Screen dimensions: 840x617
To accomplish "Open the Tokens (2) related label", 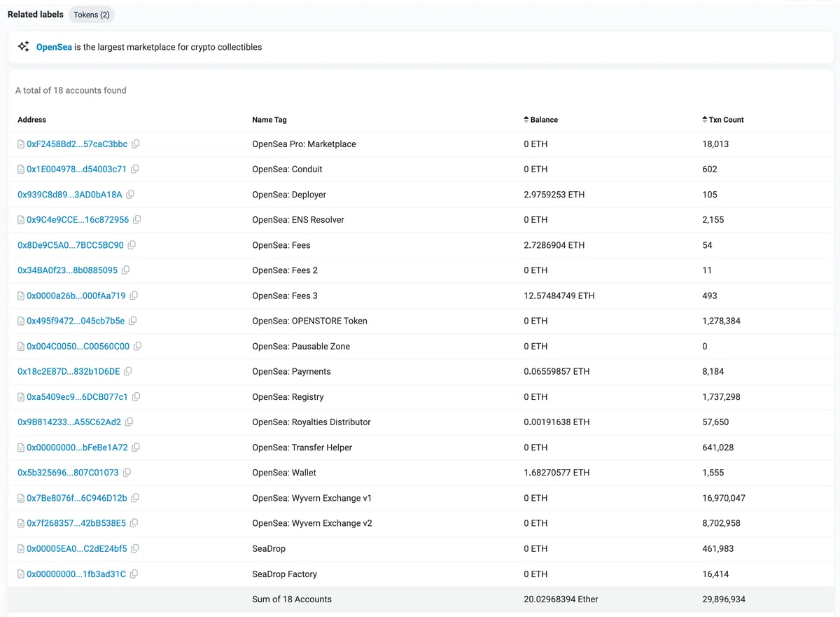I will [x=92, y=15].
